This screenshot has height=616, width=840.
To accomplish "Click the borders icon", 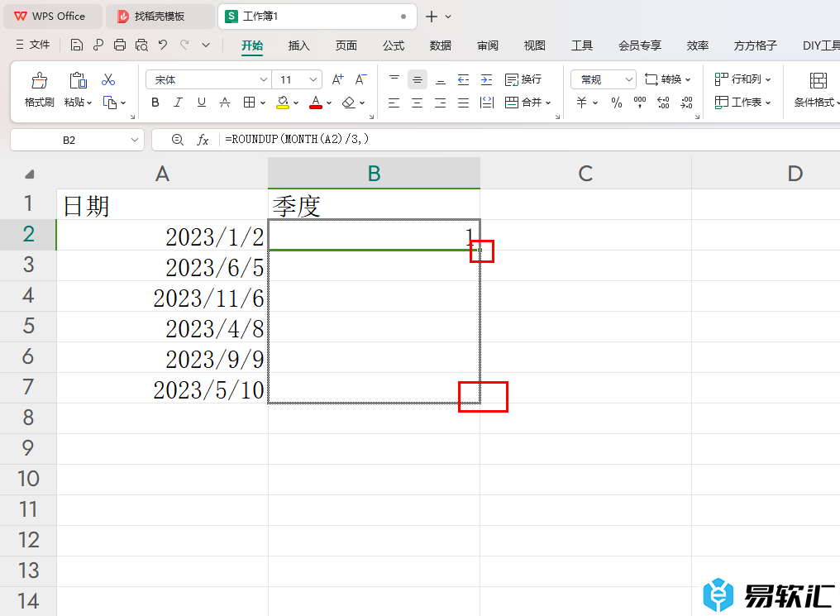I will point(249,103).
